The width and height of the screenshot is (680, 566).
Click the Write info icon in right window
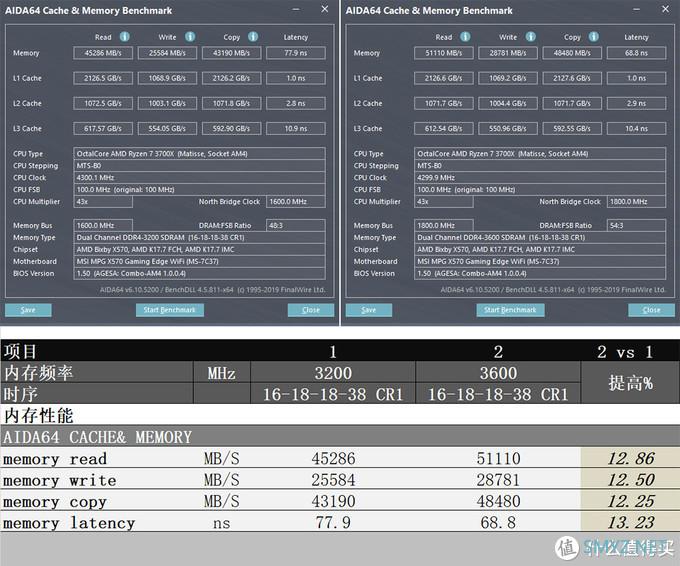click(530, 37)
